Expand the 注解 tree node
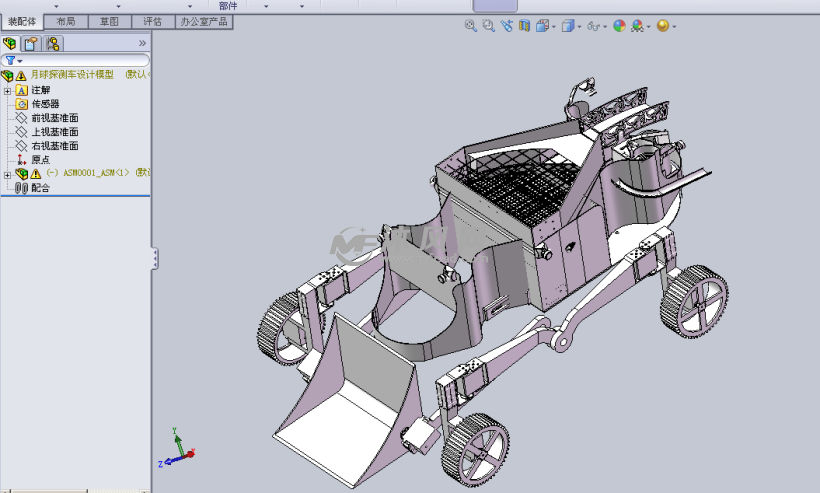Screen dimensions: 820x493 pos(7,90)
